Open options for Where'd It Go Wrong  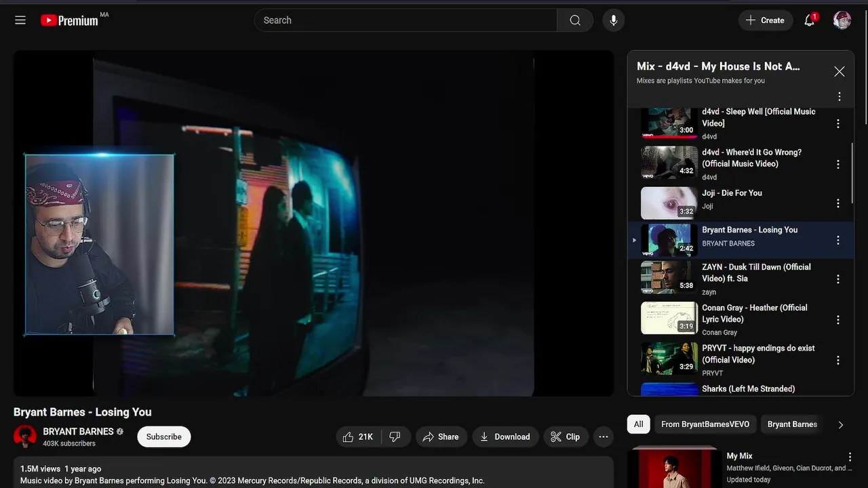[x=838, y=164]
